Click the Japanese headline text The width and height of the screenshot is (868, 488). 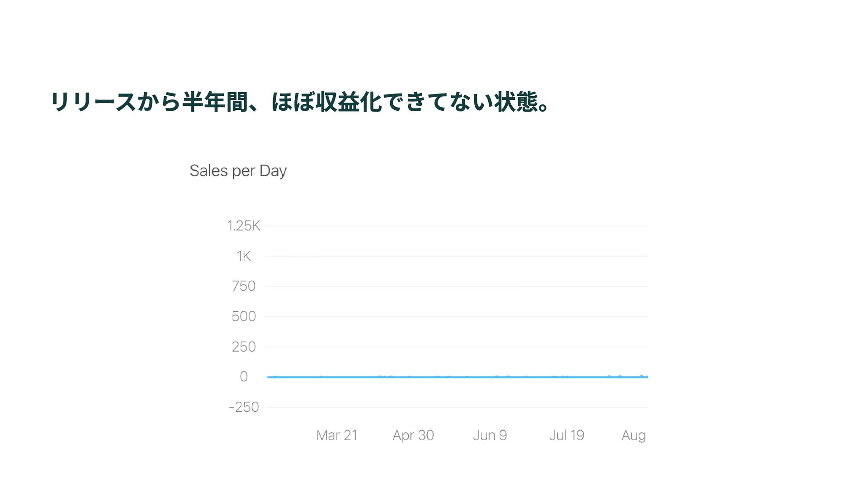click(300, 102)
